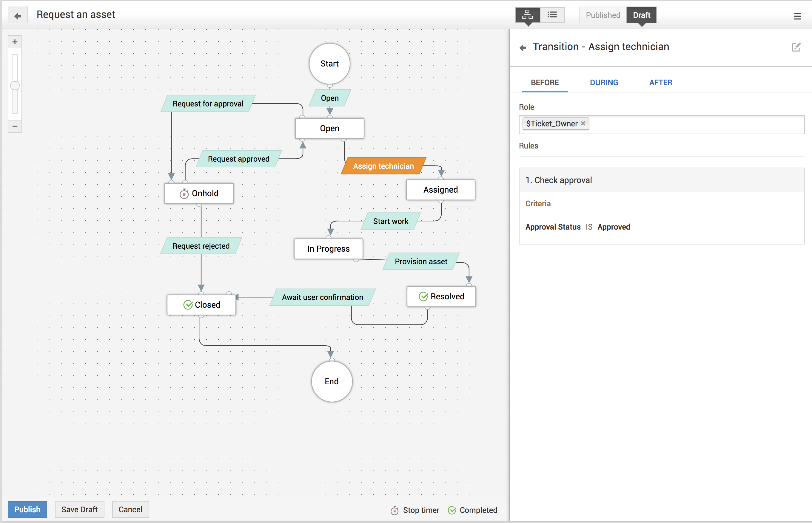Click the zoom slider handle
The height and width of the screenshot is (523, 812).
coord(15,86)
